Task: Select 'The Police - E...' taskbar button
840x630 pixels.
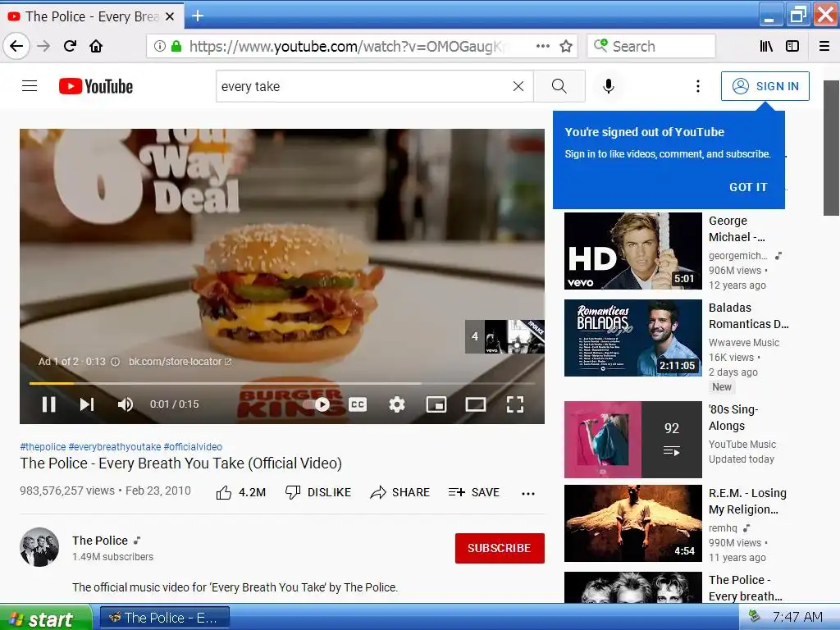Action: 165,619
